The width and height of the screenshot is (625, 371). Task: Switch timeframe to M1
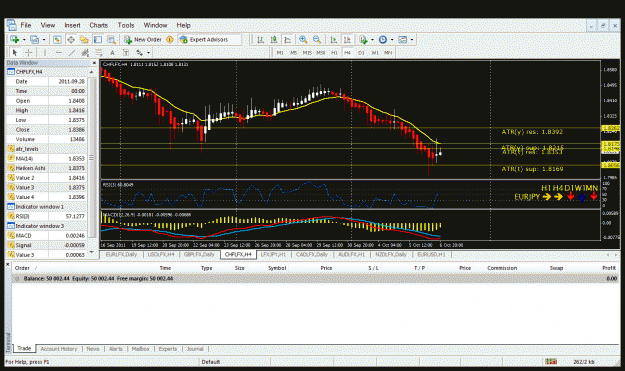click(280, 52)
